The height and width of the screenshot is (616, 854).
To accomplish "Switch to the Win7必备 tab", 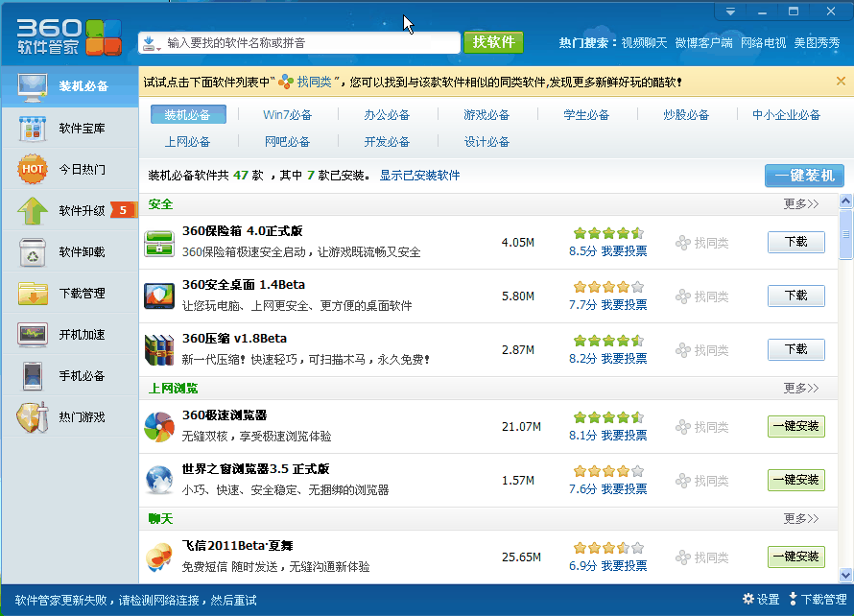I will tap(287, 115).
